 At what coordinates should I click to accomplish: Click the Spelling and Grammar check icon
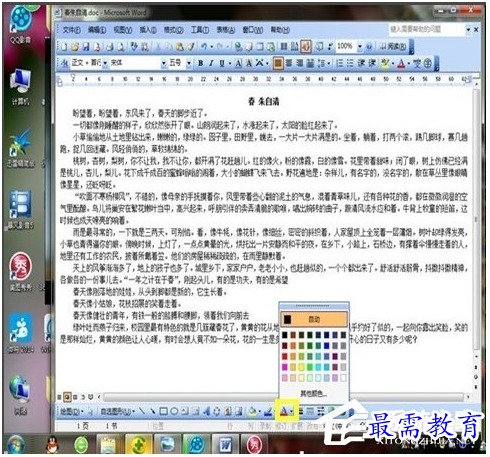(x=134, y=46)
